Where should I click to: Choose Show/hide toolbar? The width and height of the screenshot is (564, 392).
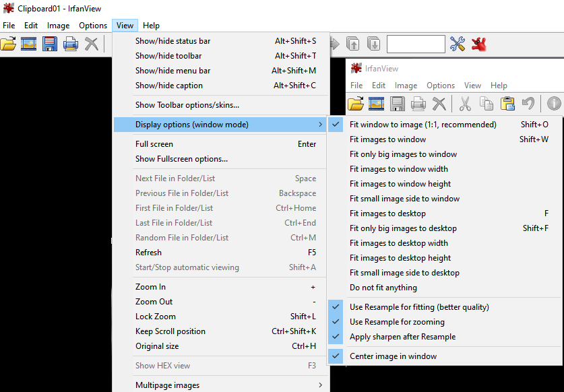[x=220, y=56]
